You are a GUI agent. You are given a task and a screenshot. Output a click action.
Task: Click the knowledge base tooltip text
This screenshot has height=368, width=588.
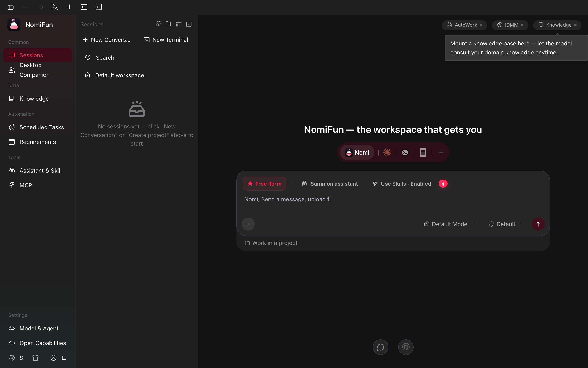pyautogui.click(x=511, y=48)
